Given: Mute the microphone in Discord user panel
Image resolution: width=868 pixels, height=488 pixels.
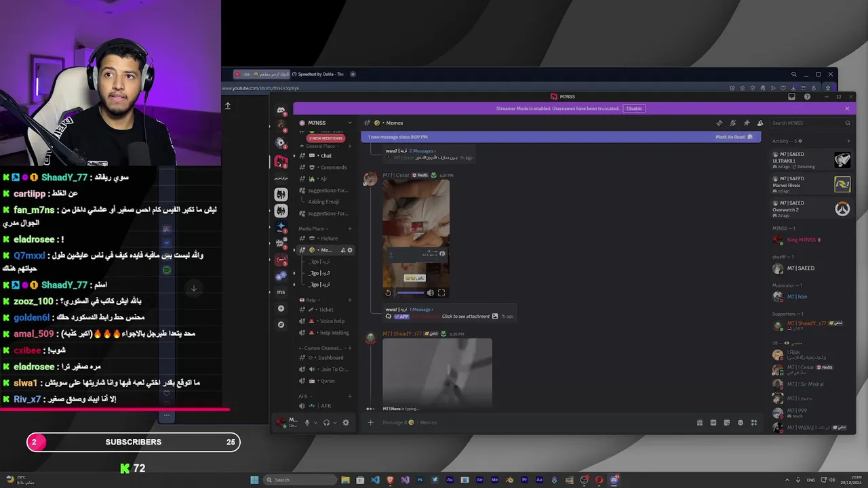Looking at the screenshot, I should pos(307,422).
